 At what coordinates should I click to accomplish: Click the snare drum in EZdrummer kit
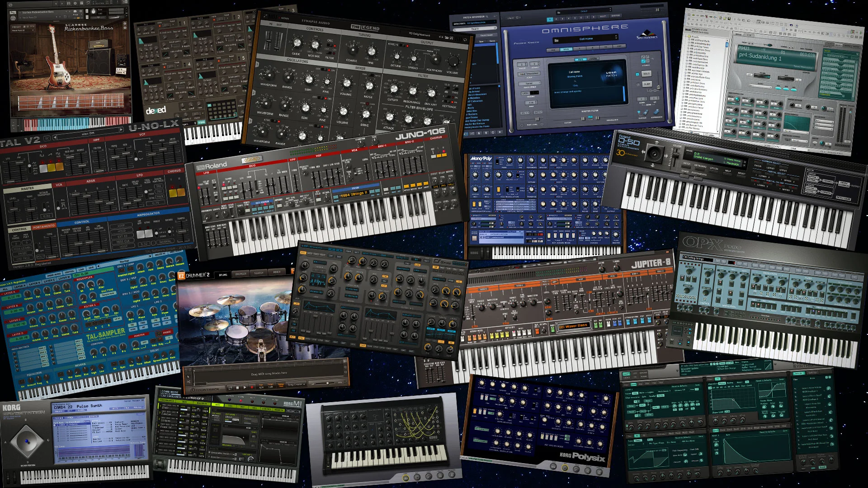click(x=237, y=334)
